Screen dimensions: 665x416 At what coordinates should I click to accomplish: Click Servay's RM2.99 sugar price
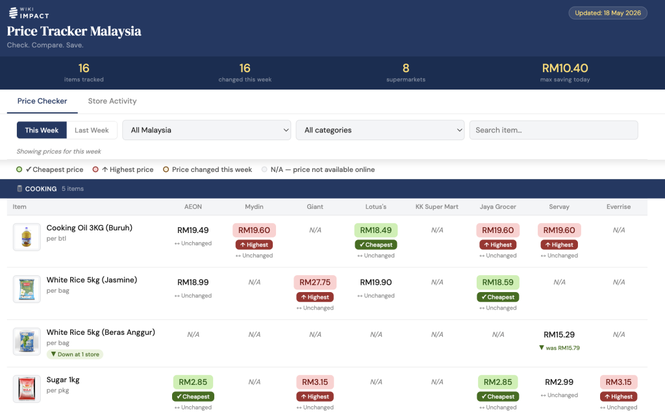tap(559, 382)
